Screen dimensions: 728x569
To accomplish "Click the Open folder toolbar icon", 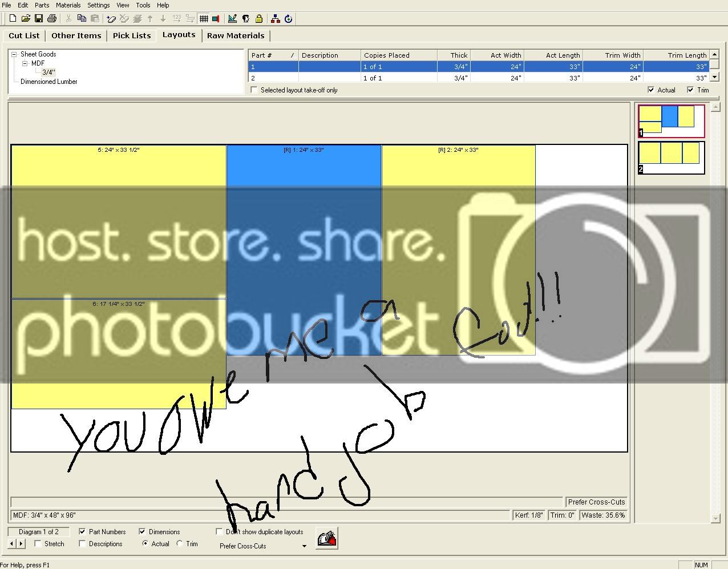I will 26,19.
